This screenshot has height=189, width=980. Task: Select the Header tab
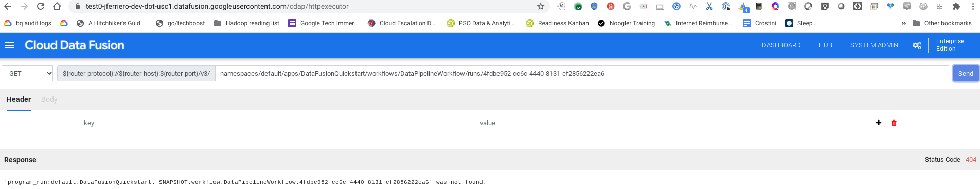click(x=19, y=99)
